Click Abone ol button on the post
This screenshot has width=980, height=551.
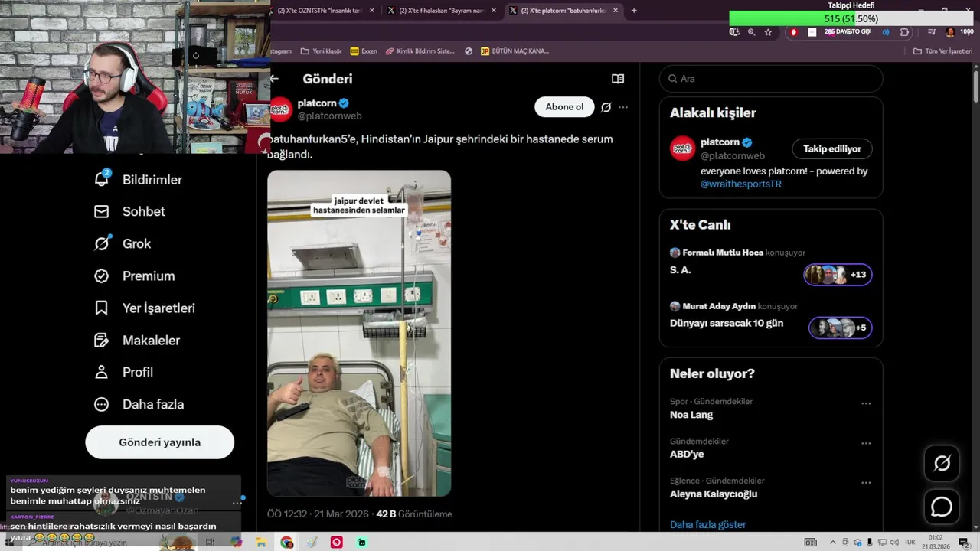pyautogui.click(x=564, y=107)
